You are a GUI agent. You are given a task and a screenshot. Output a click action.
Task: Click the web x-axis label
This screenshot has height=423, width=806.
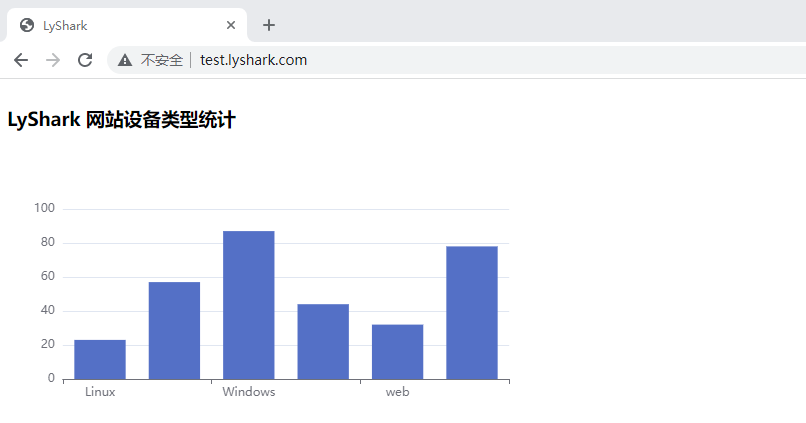[397, 392]
